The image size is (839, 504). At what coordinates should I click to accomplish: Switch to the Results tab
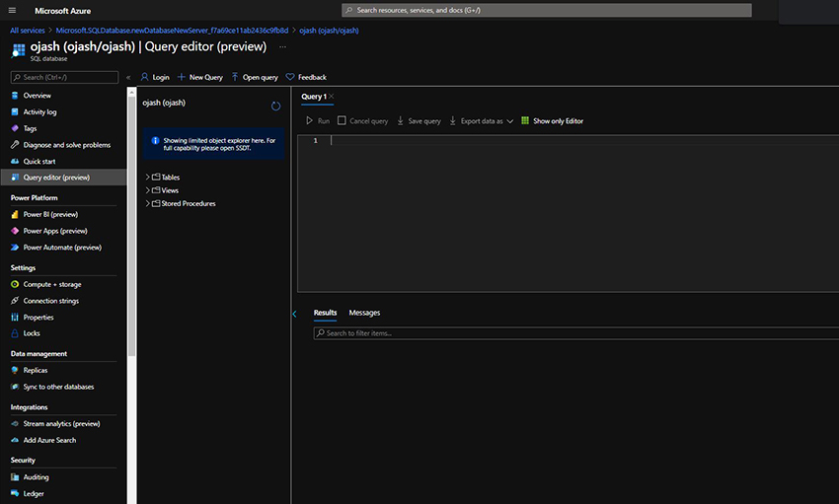(326, 313)
